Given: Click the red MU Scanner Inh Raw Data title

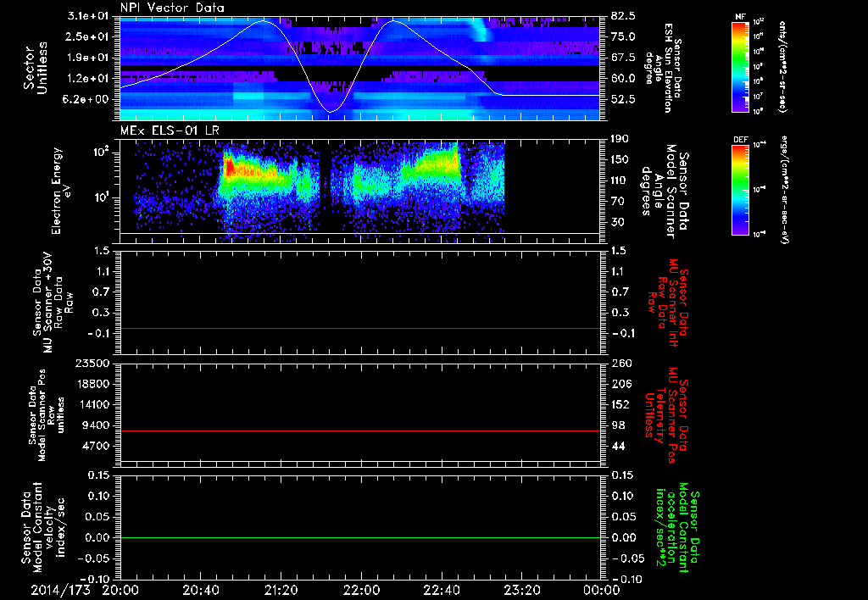Looking at the screenshot, I should [668, 303].
